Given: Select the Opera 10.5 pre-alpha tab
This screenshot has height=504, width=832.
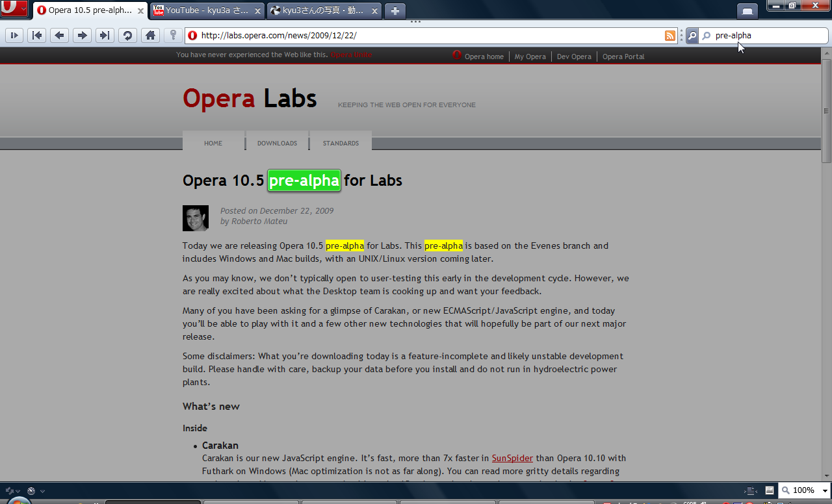Looking at the screenshot, I should click(90, 10).
